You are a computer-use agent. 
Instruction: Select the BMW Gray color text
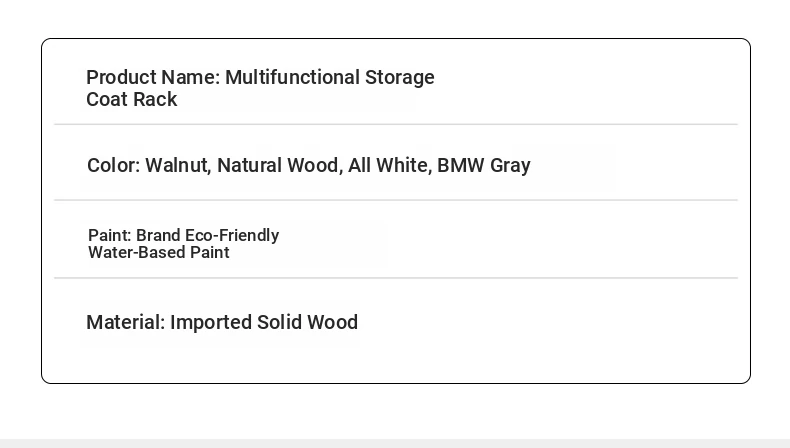coord(484,165)
